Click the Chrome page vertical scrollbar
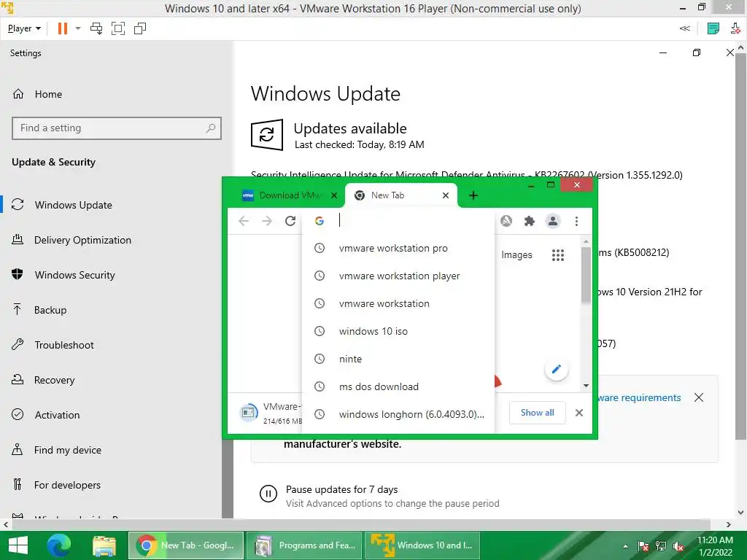The image size is (747, 560). [586, 275]
